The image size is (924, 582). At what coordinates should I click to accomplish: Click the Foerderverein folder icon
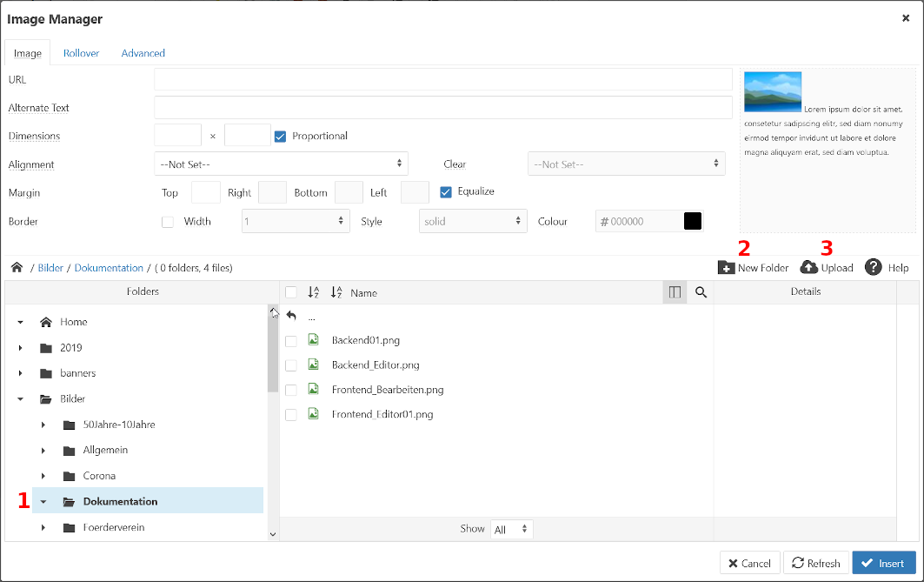pyautogui.click(x=69, y=527)
